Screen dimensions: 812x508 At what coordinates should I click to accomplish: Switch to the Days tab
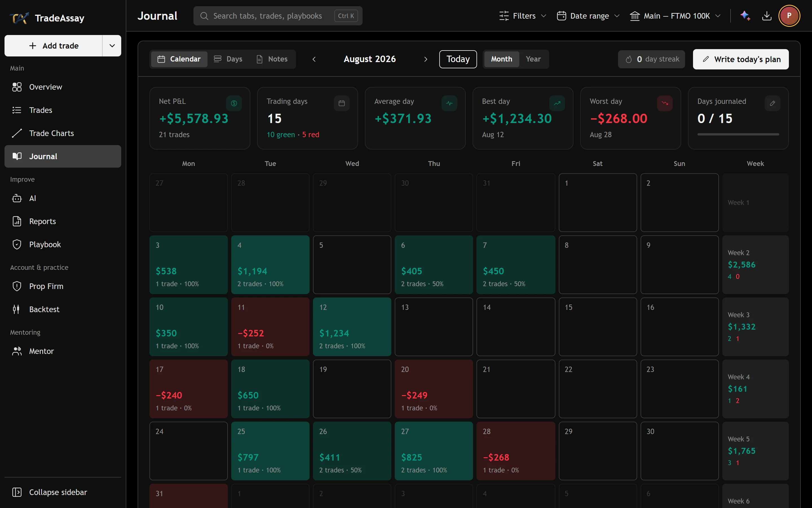pos(228,59)
